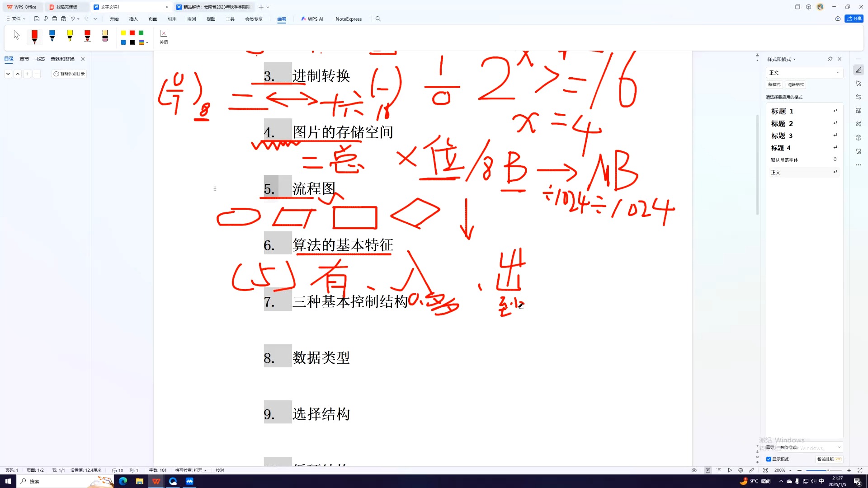Select the yellow highlighter pen
This screenshot has width=868, height=488.
(x=70, y=36)
